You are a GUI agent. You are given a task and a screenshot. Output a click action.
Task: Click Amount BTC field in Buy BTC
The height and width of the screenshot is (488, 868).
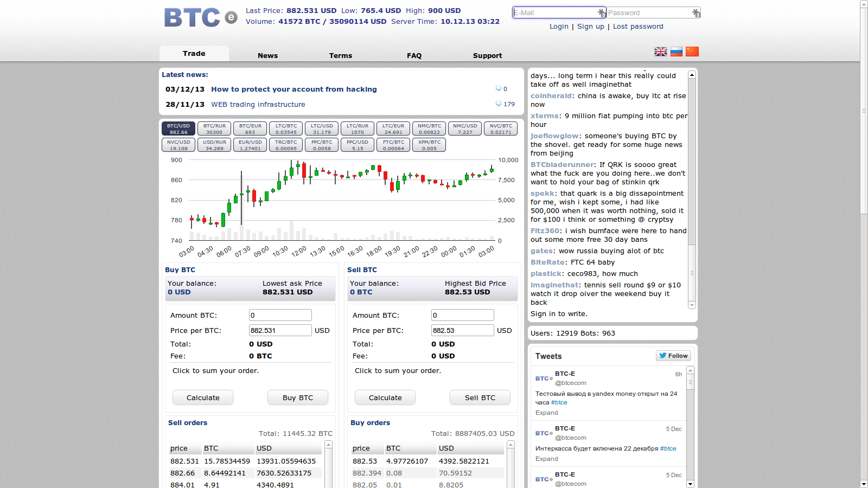(x=280, y=315)
